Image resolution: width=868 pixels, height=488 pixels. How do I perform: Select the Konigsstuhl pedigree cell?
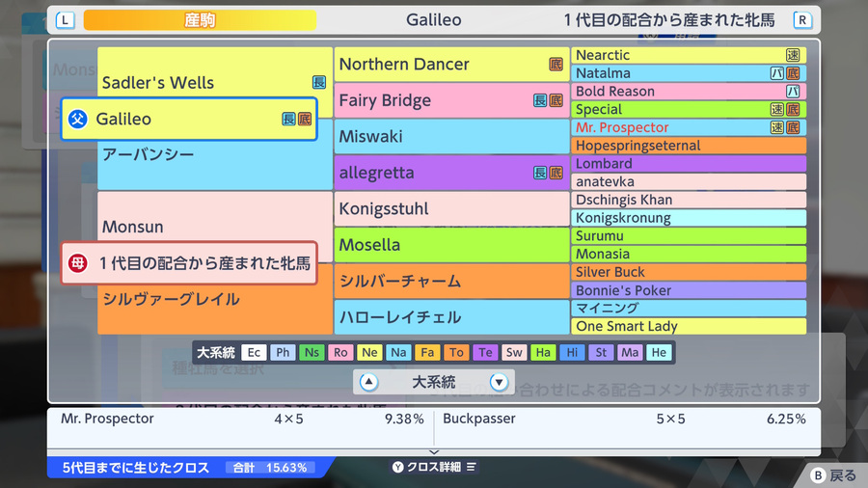tap(451, 208)
